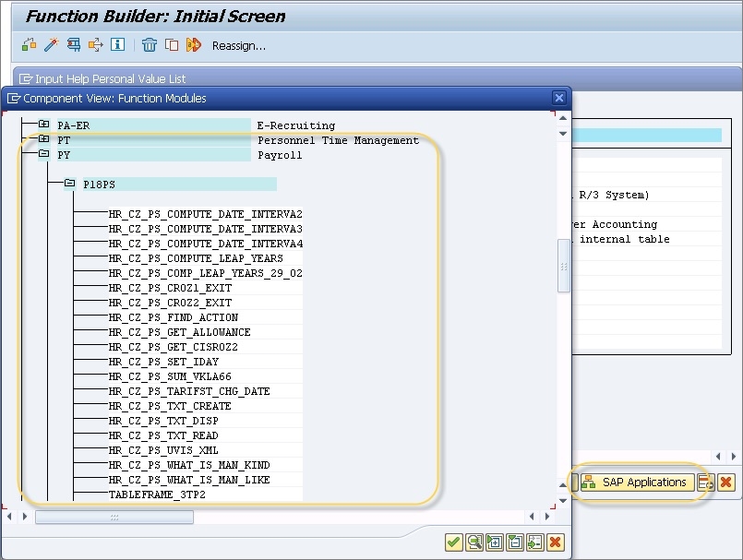Viewport: 743px width, 560px height.
Task: Click the Expand subtree icon in the dialog footer
Action: (x=494, y=542)
